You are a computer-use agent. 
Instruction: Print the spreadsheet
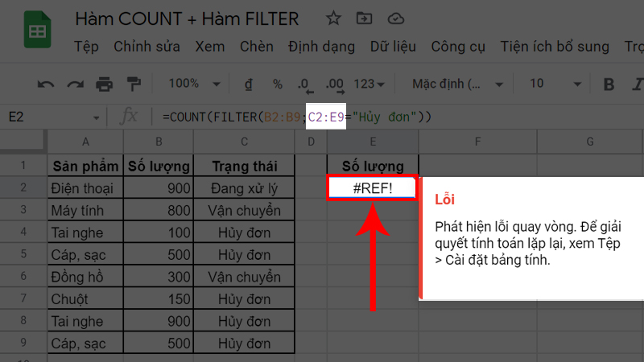105,84
